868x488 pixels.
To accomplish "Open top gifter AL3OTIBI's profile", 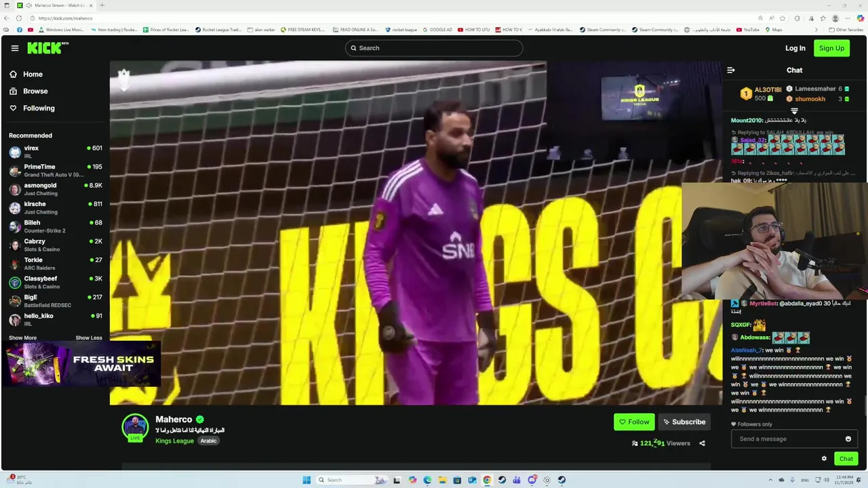I will click(x=768, y=89).
